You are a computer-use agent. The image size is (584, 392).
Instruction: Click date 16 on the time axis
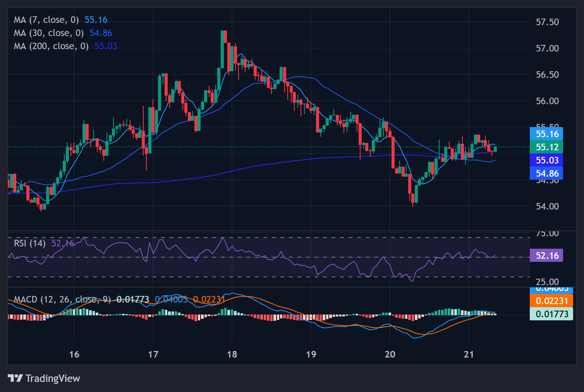74,354
